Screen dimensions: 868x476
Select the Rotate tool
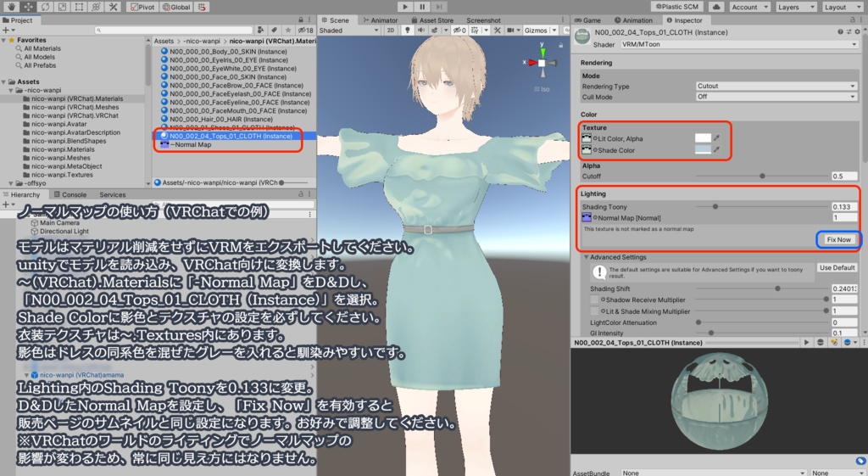point(46,7)
